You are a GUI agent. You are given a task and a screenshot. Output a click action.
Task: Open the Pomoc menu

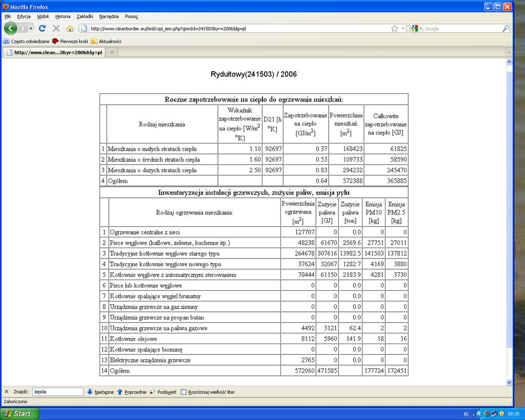tap(131, 16)
